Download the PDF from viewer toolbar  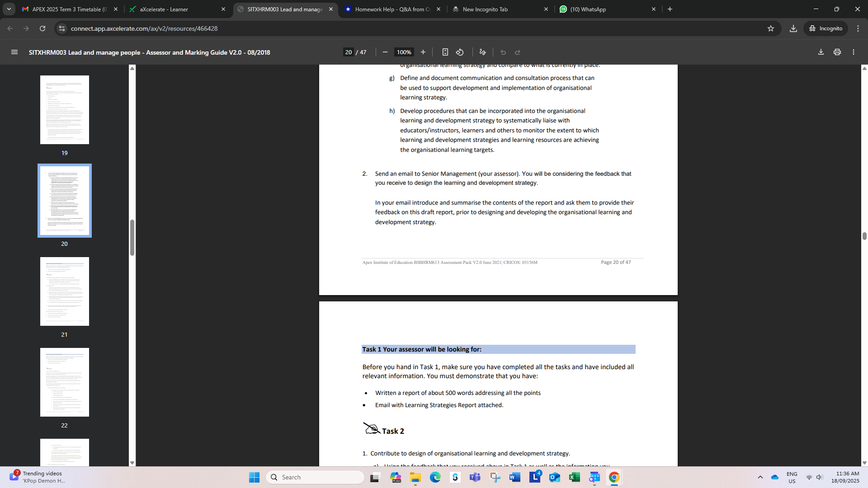[x=821, y=52]
